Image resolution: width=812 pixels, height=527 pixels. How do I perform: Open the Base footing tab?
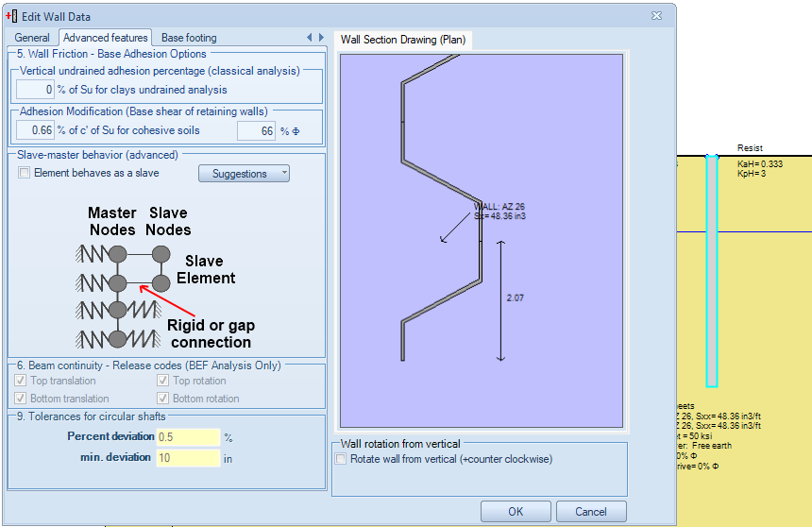[x=189, y=38]
